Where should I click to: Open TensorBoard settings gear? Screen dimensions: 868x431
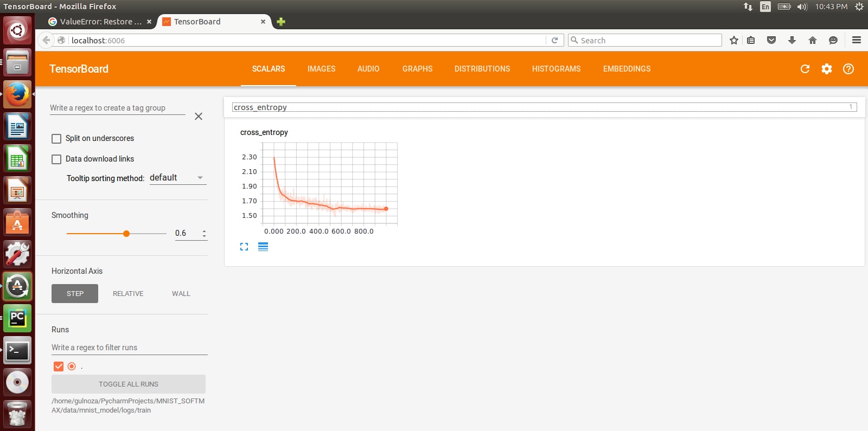click(x=827, y=69)
